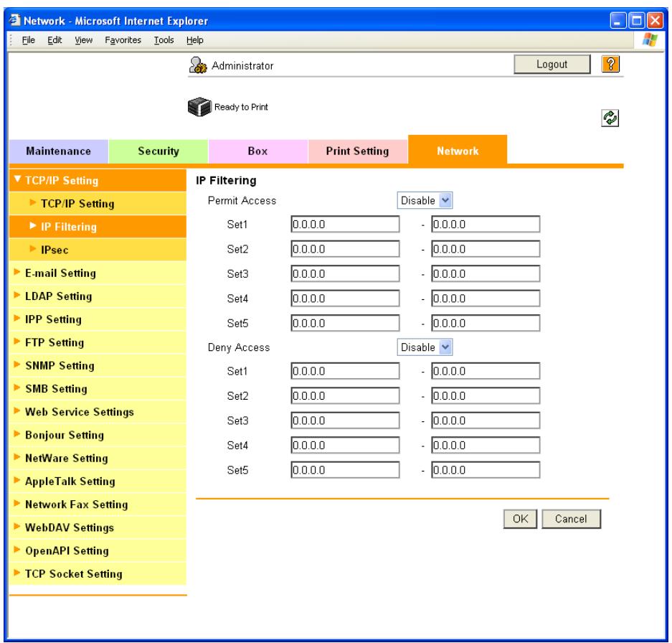Click Deny Access Set2 end address field

click(486, 396)
